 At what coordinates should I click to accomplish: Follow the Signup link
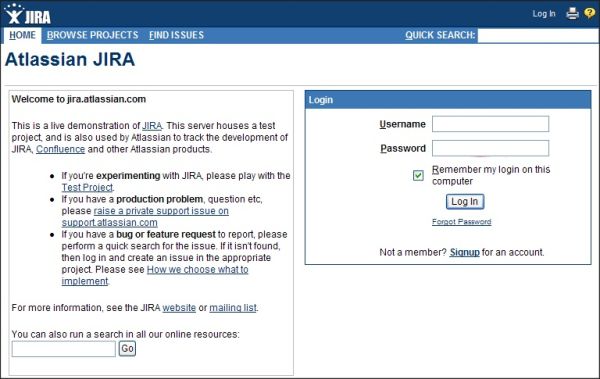coord(465,252)
